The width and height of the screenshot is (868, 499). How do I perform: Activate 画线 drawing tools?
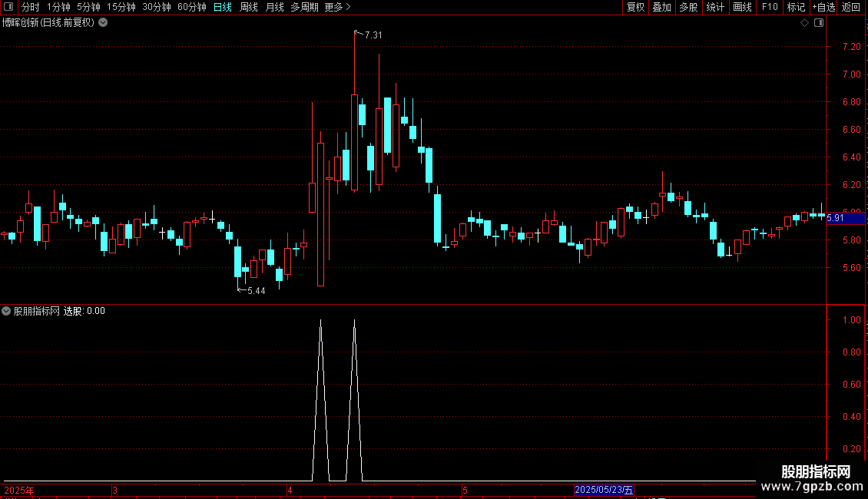click(742, 7)
